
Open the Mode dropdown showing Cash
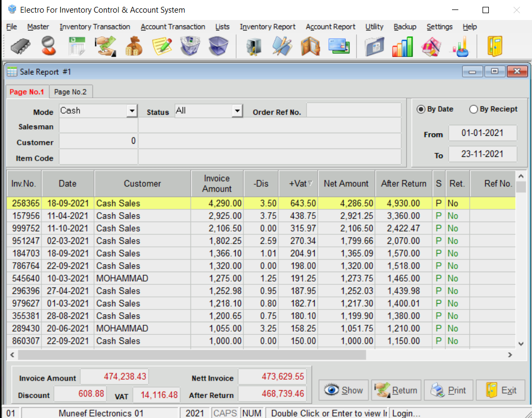(x=132, y=111)
